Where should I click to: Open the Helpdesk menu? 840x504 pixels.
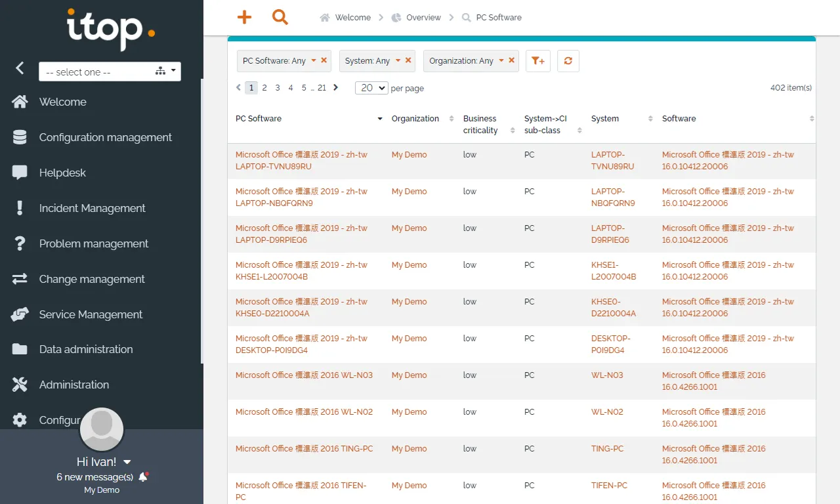(62, 173)
